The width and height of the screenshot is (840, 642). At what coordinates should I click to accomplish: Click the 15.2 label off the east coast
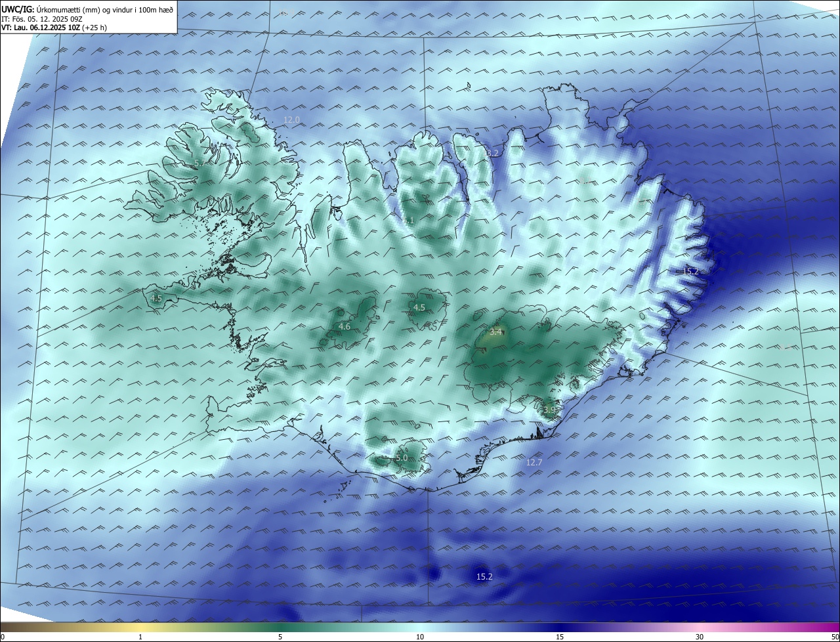(690, 271)
